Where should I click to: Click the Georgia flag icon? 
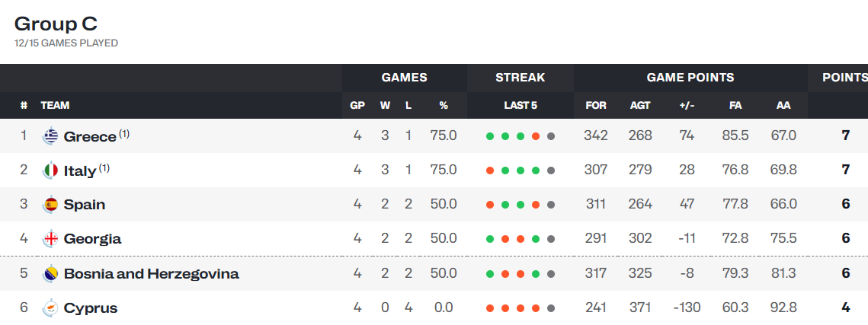[51, 239]
